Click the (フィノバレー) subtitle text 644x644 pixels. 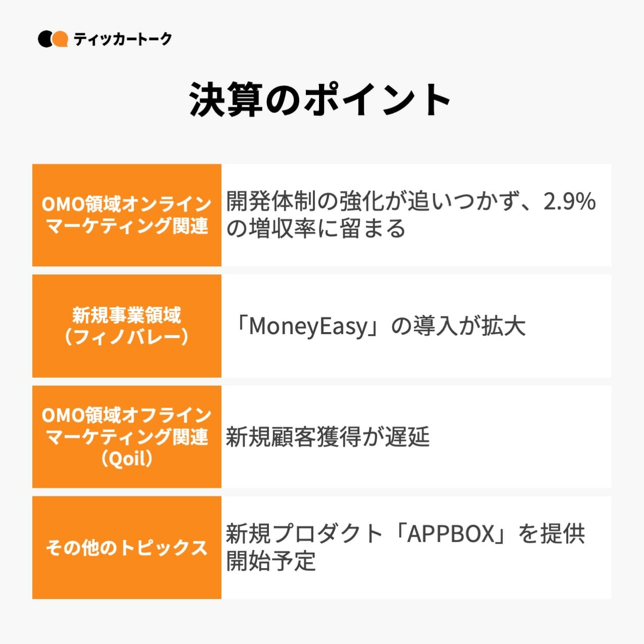126,337
